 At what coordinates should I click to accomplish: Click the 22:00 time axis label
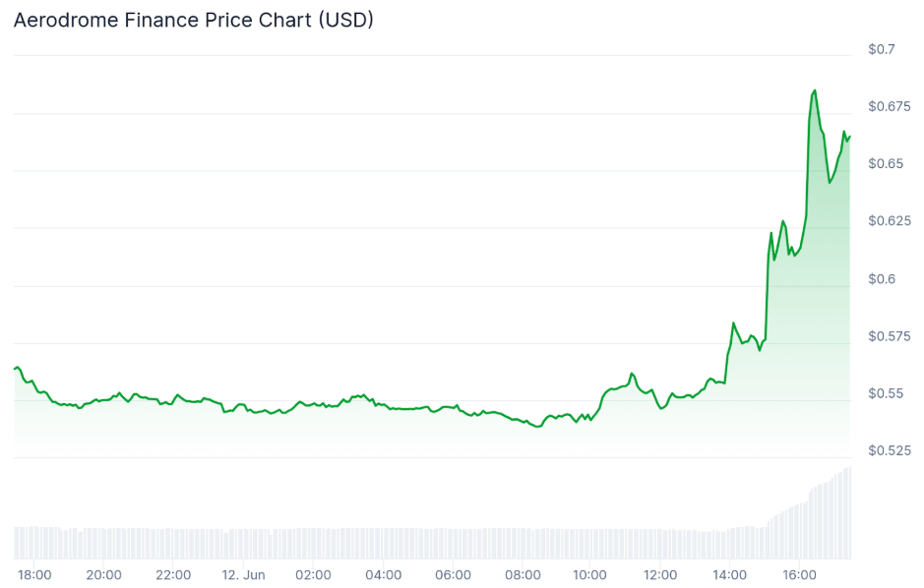(x=174, y=575)
